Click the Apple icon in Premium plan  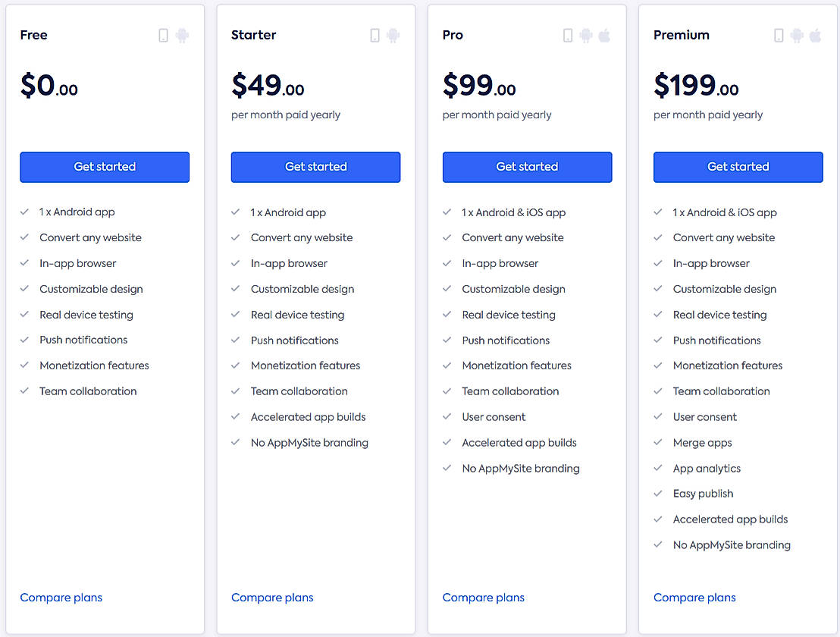click(815, 35)
